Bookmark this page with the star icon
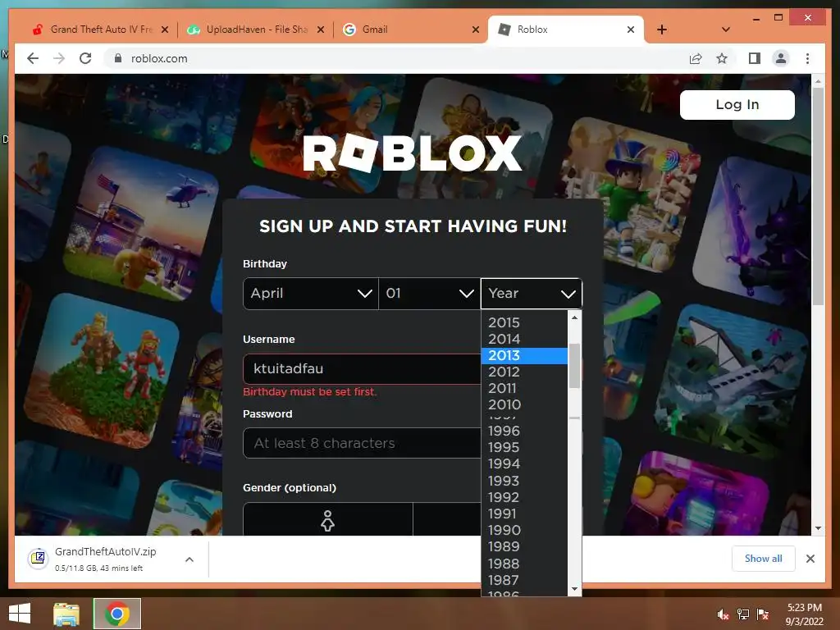 click(722, 58)
